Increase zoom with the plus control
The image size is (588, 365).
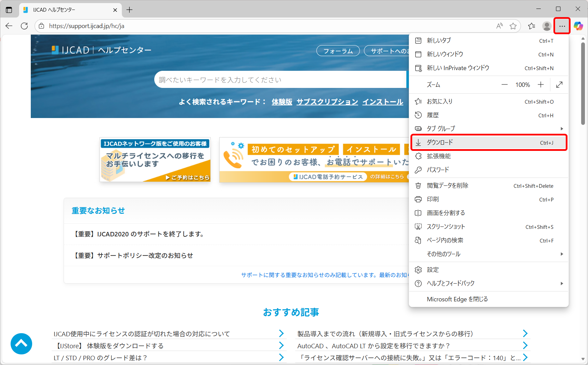coord(540,84)
